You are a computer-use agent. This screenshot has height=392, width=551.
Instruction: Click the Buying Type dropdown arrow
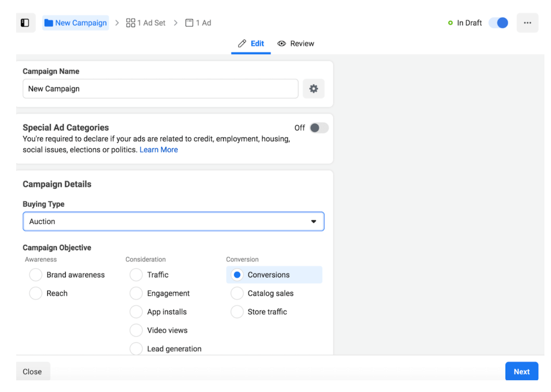click(x=314, y=222)
